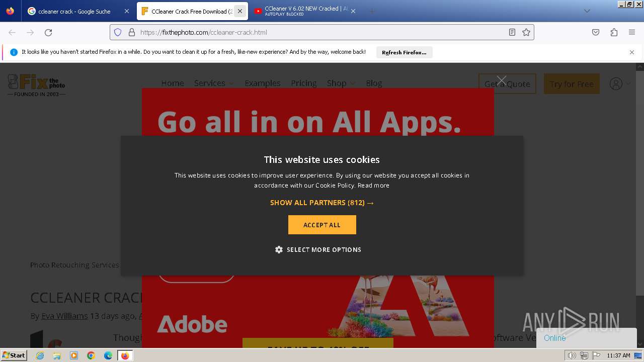Click the URL address bar field

(x=322, y=32)
